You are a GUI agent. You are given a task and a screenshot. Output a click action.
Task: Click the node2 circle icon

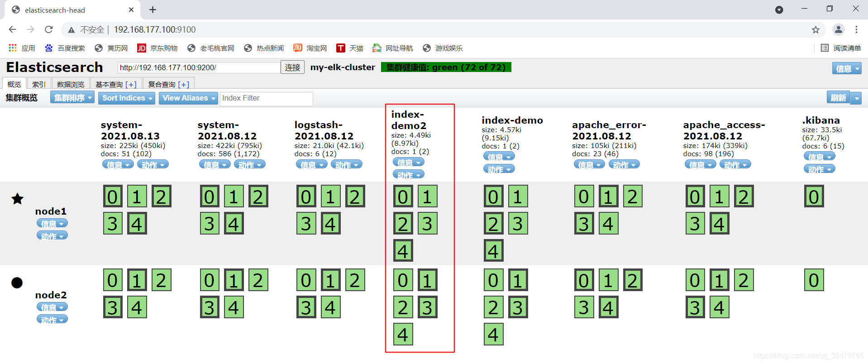[17, 283]
